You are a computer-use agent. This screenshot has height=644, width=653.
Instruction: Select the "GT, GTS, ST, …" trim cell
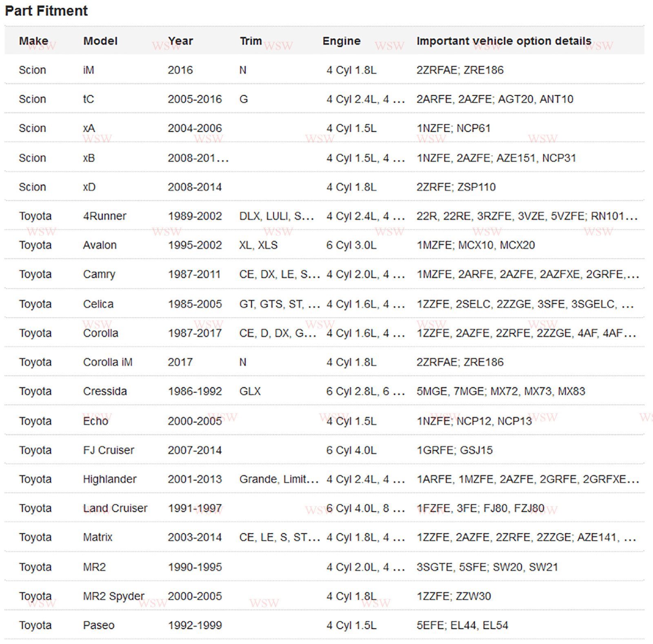(x=280, y=304)
